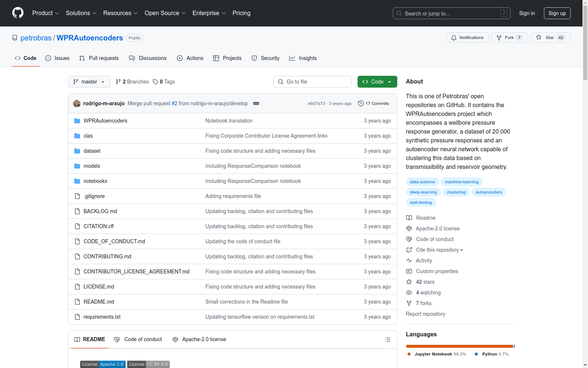View 17 Commits history
The width and height of the screenshot is (588, 368).
373,103
